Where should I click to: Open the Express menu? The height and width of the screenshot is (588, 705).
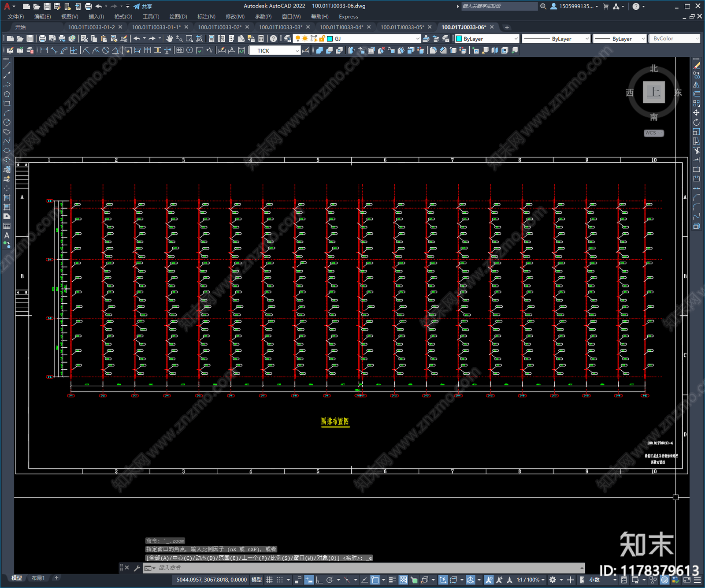pos(349,17)
